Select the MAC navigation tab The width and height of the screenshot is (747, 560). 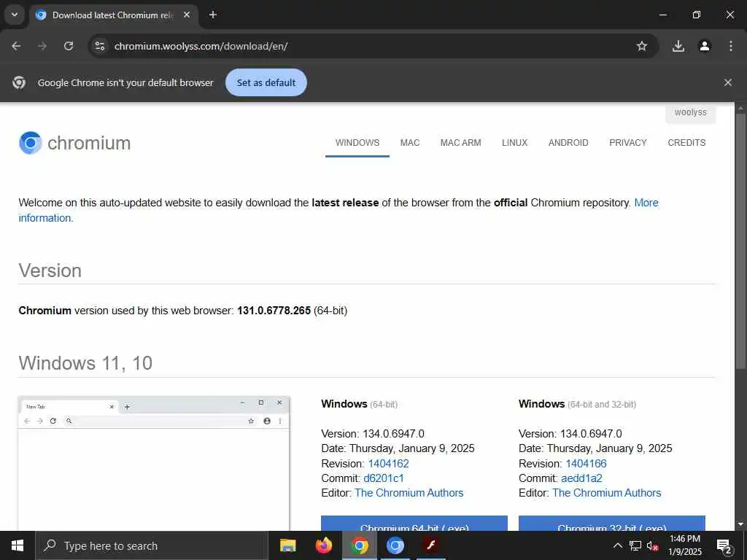410,143
